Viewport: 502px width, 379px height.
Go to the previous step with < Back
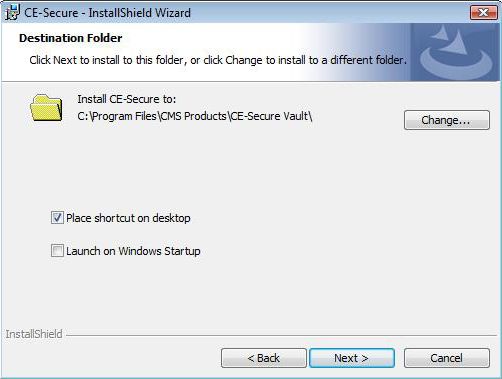[264, 358]
